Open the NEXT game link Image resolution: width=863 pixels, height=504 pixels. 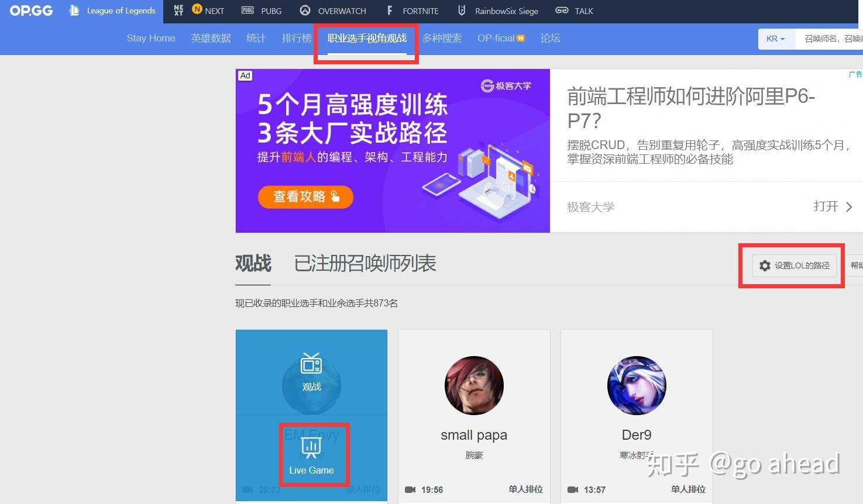(x=199, y=11)
